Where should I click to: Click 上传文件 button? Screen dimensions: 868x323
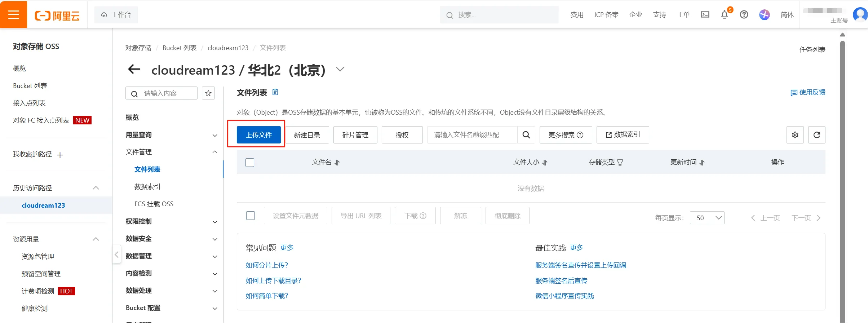(x=259, y=135)
